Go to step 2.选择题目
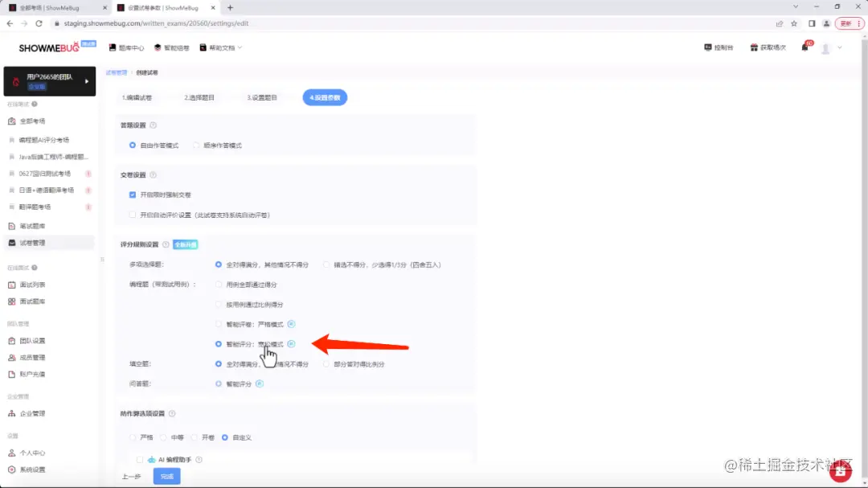 point(199,97)
